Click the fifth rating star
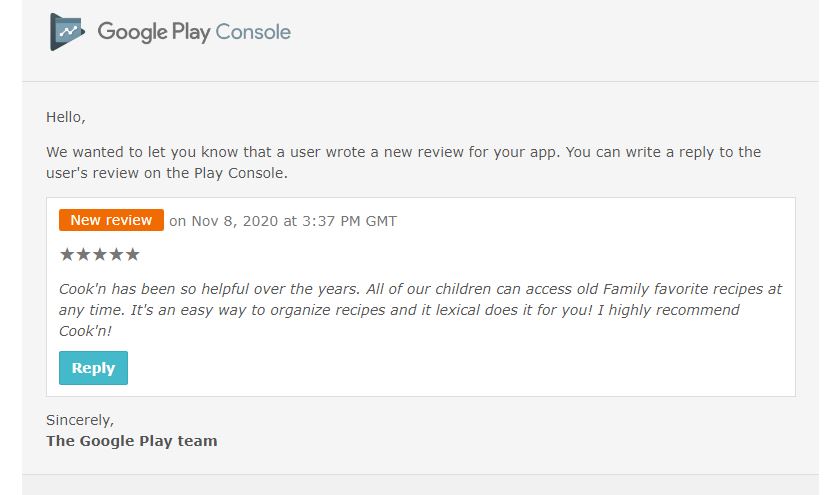Screen dimensions: 824x495 click(132, 254)
